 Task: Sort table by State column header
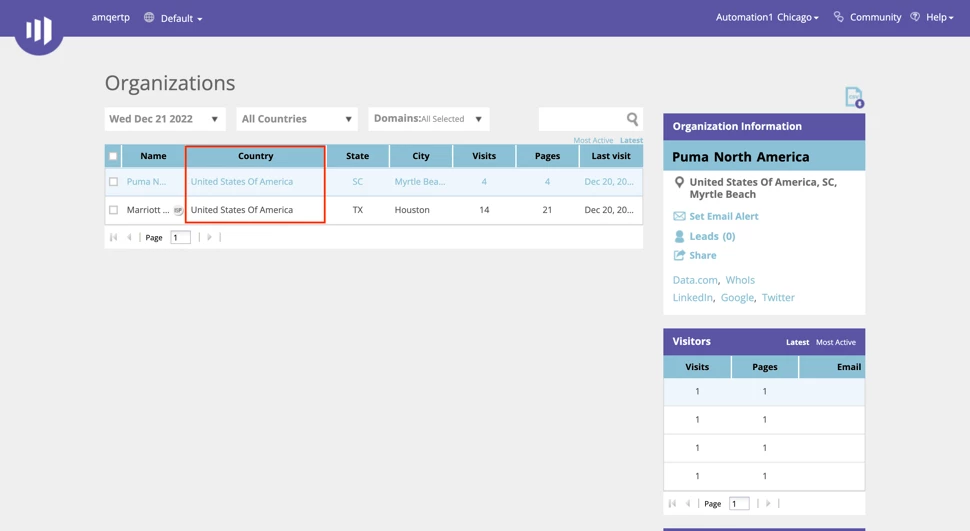point(358,156)
